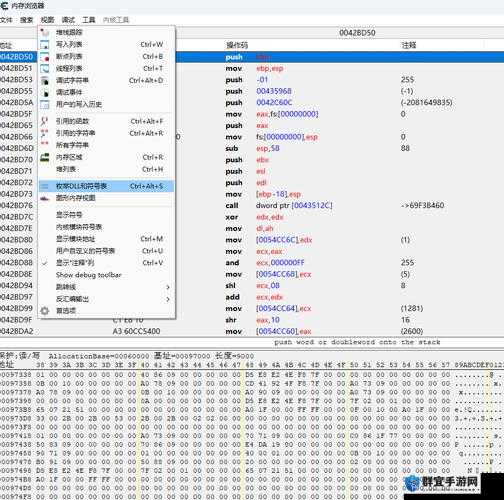Expand the 跳转线 submenu arrow
This screenshot has height=500, width=504.
[168, 287]
